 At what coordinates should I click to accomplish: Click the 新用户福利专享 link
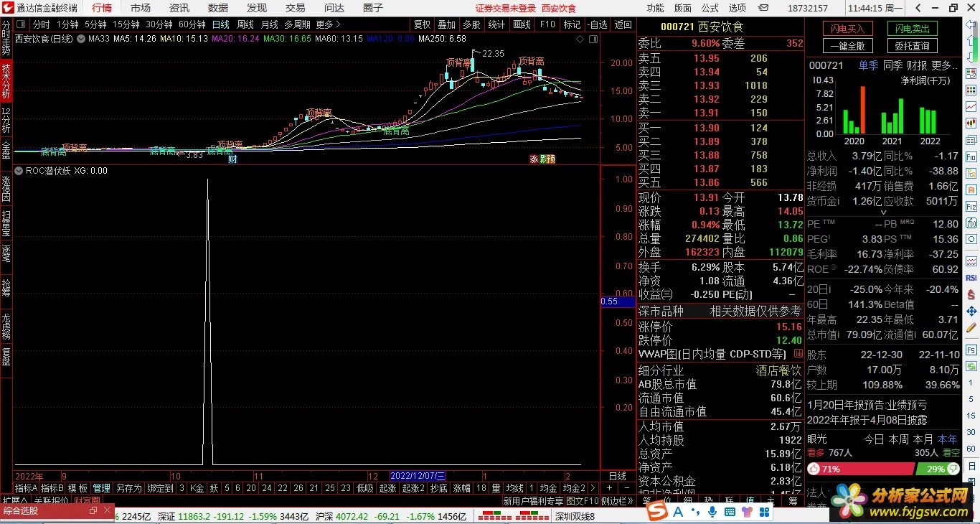tap(533, 501)
